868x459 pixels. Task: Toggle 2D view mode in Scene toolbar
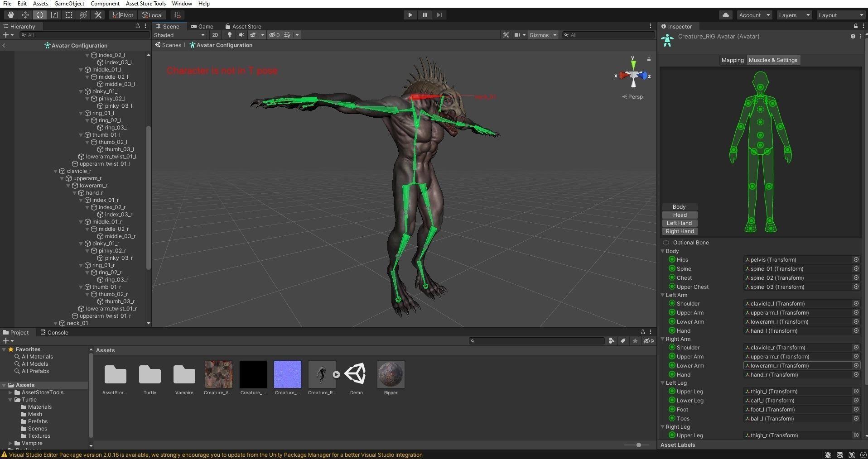tap(215, 35)
